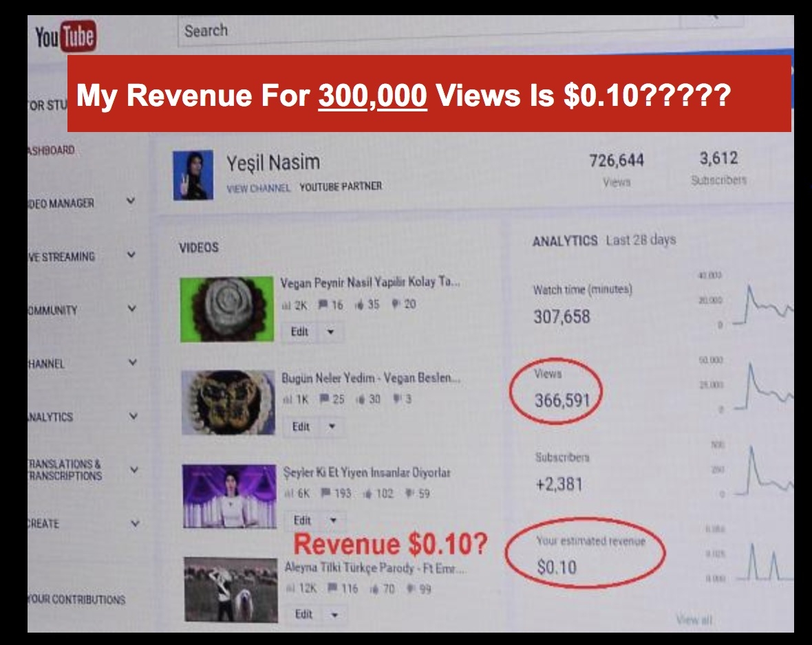Click the 3,612 subscribers count
The image size is (812, 645).
(719, 158)
